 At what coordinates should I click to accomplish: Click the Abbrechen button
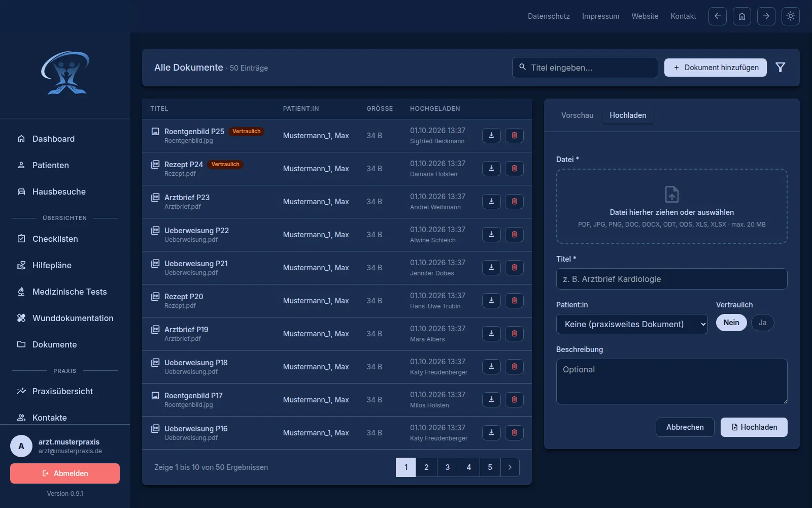[x=685, y=427]
